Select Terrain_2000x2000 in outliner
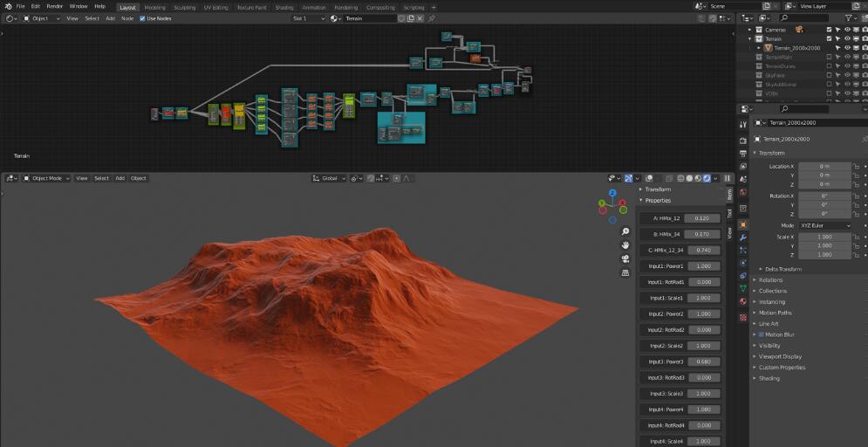This screenshot has height=447, width=868. pos(796,48)
